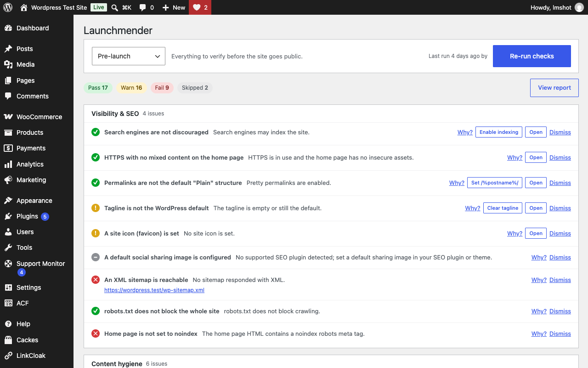Open Support Monitor menu item
Image resolution: width=588 pixels, height=368 pixels.
point(37,268)
